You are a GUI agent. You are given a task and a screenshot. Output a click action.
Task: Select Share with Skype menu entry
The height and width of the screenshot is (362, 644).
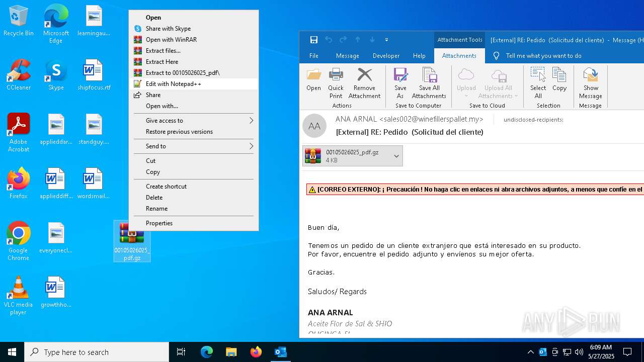click(194, 29)
